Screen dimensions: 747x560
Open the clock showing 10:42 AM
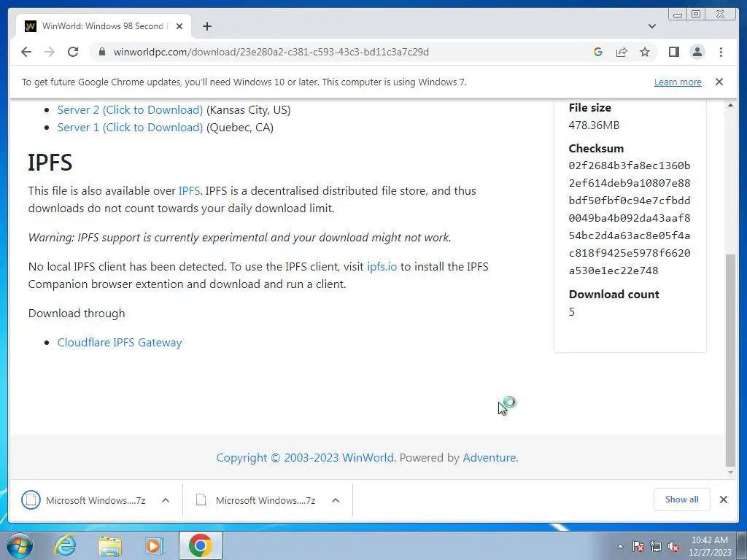(710, 546)
